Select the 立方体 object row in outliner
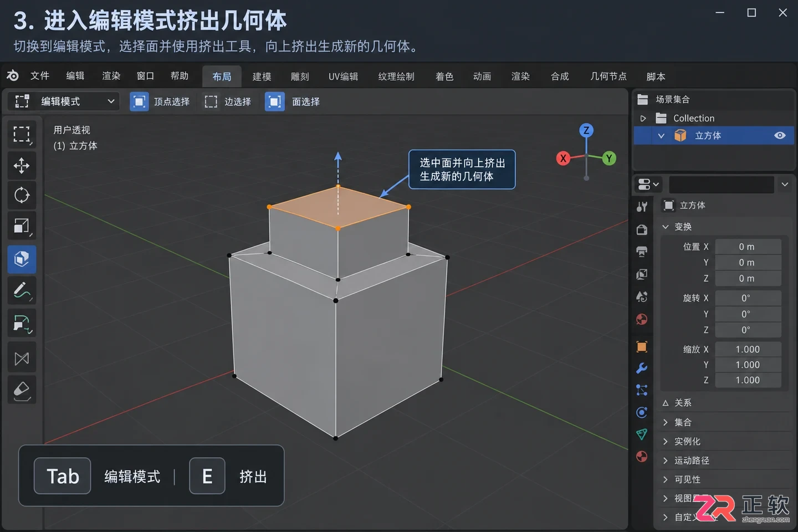798x532 pixels. pos(714,135)
